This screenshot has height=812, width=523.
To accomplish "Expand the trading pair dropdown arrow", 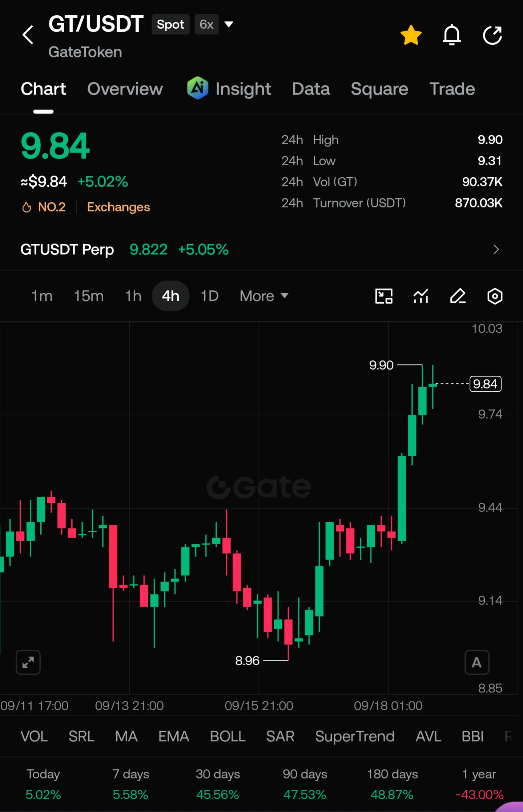I will 229,24.
